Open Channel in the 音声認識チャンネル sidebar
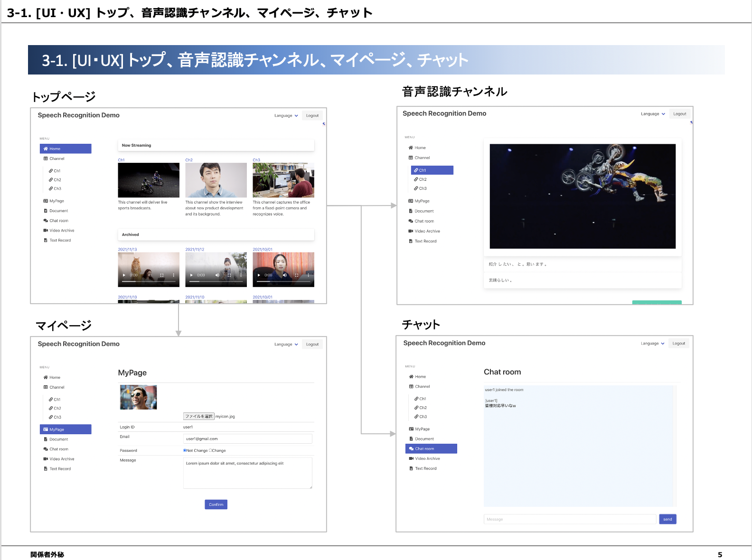This screenshot has width=752, height=560. click(x=419, y=158)
